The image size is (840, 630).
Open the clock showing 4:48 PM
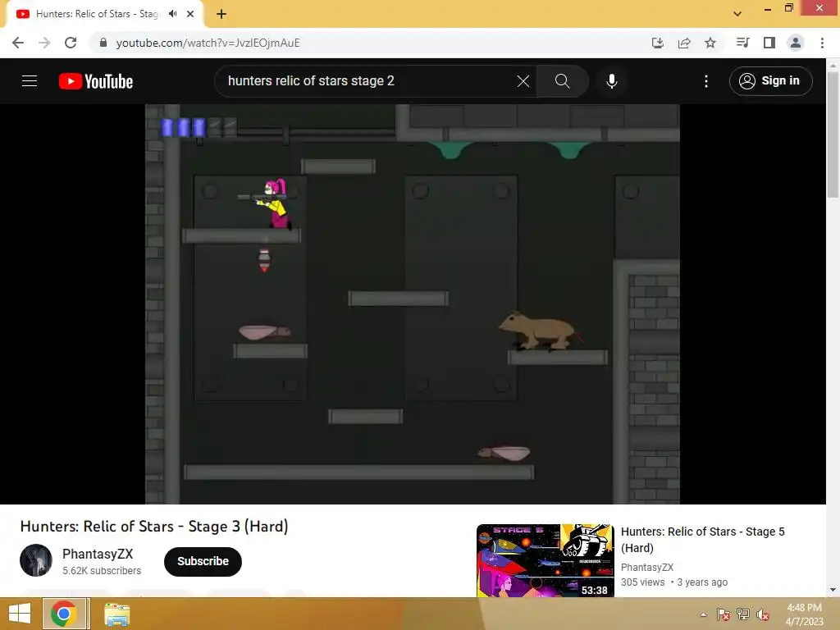tap(804, 614)
